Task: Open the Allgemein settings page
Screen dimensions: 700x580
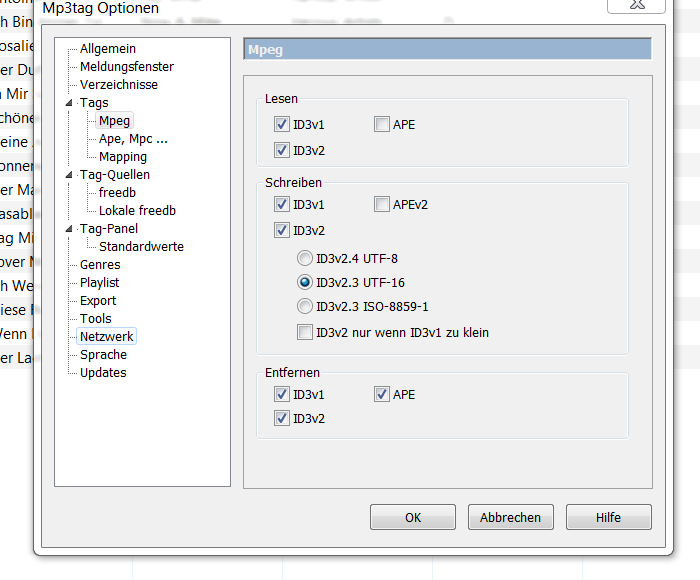Action: point(108,49)
